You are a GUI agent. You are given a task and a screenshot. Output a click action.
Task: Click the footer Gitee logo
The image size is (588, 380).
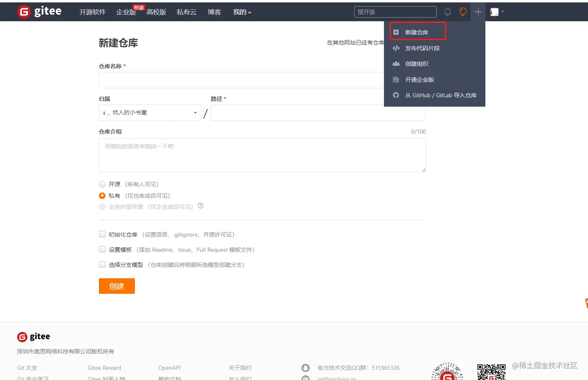(34, 337)
